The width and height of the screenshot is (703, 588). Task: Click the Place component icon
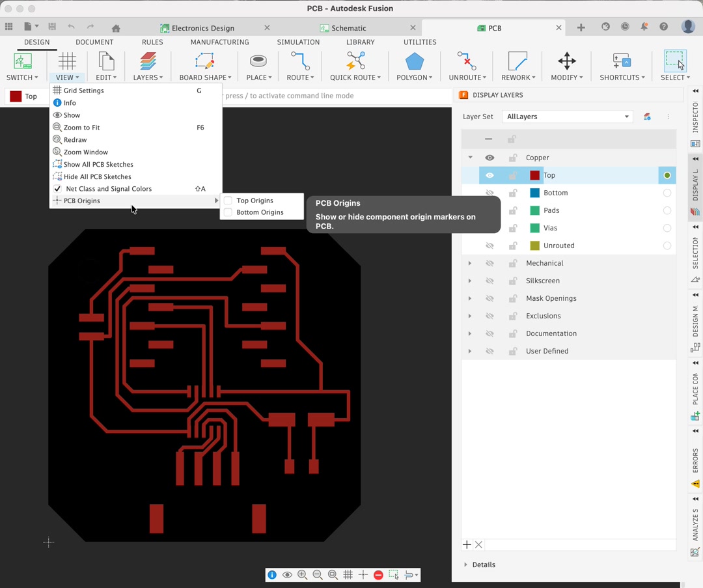[x=258, y=62]
